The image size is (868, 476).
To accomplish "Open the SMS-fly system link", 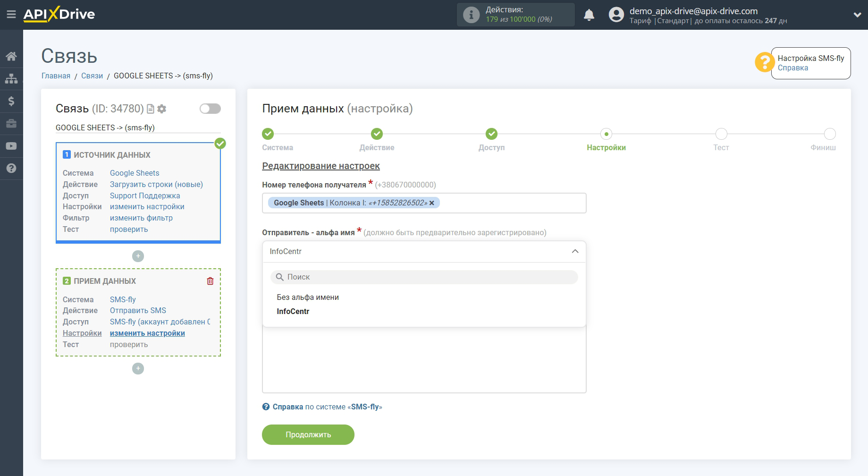I will (123, 299).
